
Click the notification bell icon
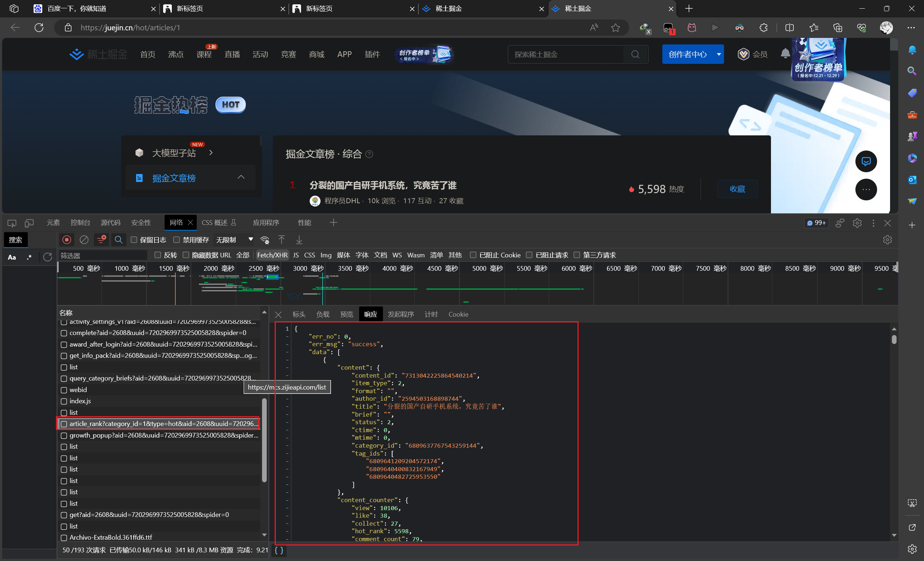[x=785, y=54]
